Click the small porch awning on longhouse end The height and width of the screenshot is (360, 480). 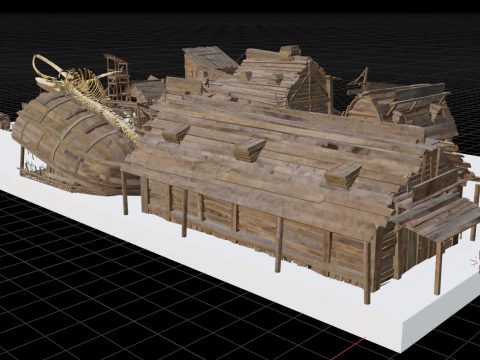coord(437,215)
